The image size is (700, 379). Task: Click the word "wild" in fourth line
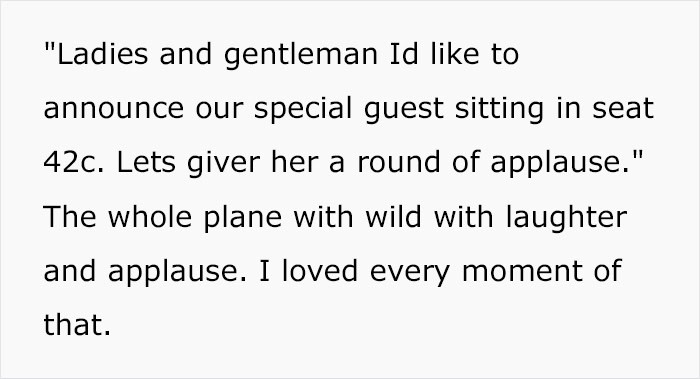(393, 217)
